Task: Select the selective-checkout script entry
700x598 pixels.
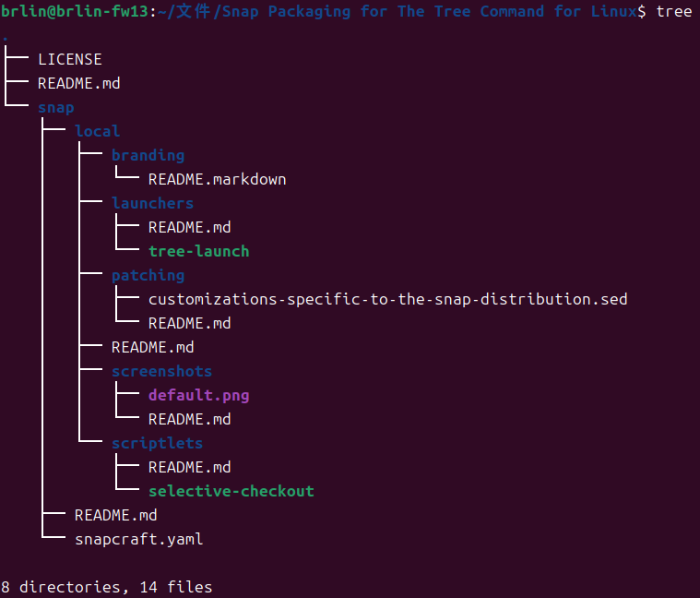Action: [x=231, y=491]
